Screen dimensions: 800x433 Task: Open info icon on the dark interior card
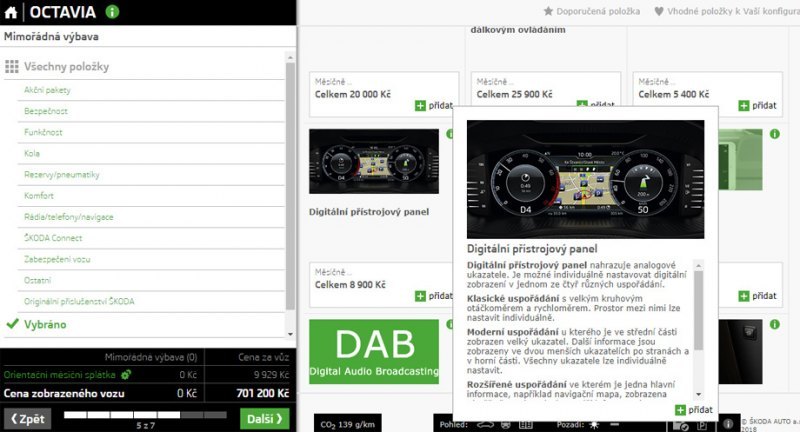[x=774, y=324]
